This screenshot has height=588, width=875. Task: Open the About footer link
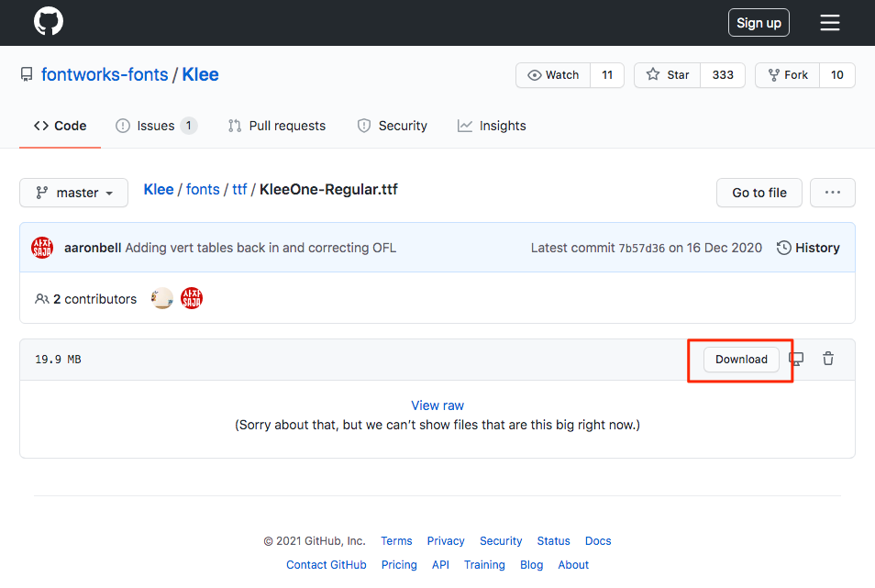click(x=573, y=565)
